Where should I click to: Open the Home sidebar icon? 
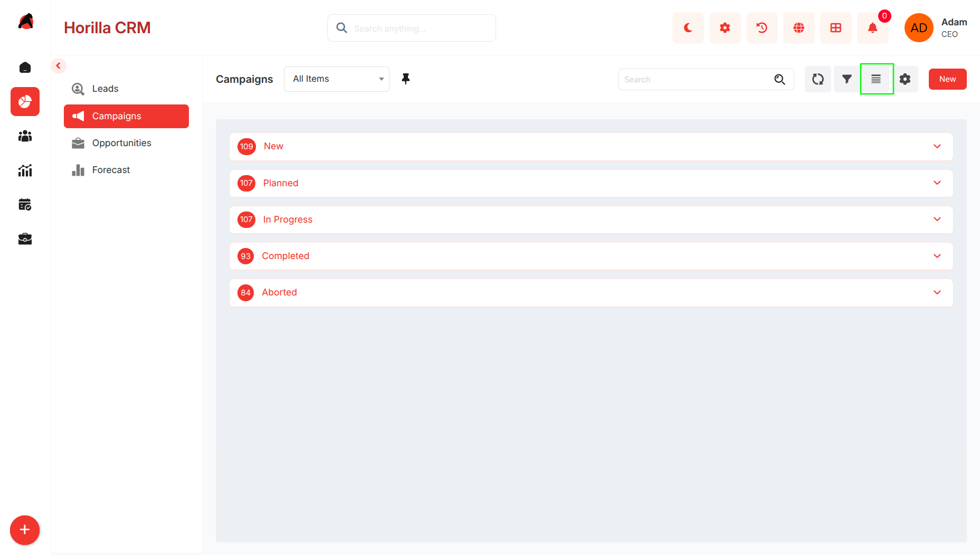pos(25,67)
